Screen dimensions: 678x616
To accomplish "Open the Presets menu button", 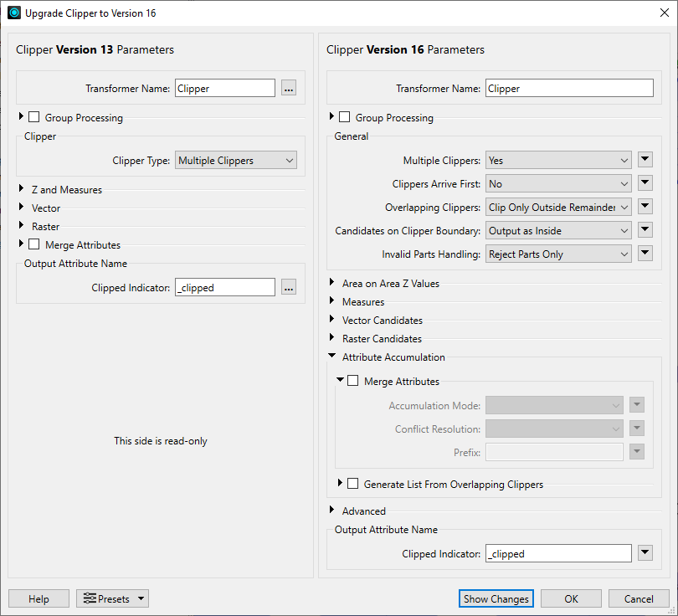I will tap(112, 598).
